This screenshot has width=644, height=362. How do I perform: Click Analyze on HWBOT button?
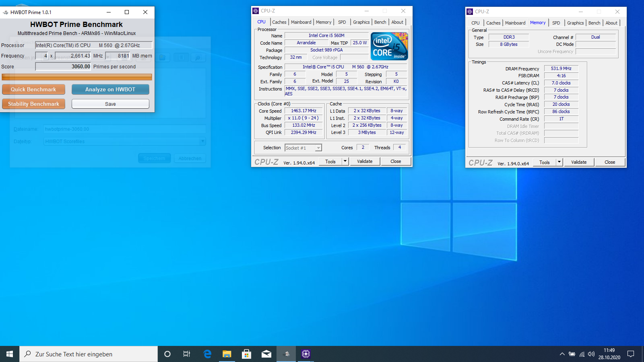pyautogui.click(x=110, y=89)
